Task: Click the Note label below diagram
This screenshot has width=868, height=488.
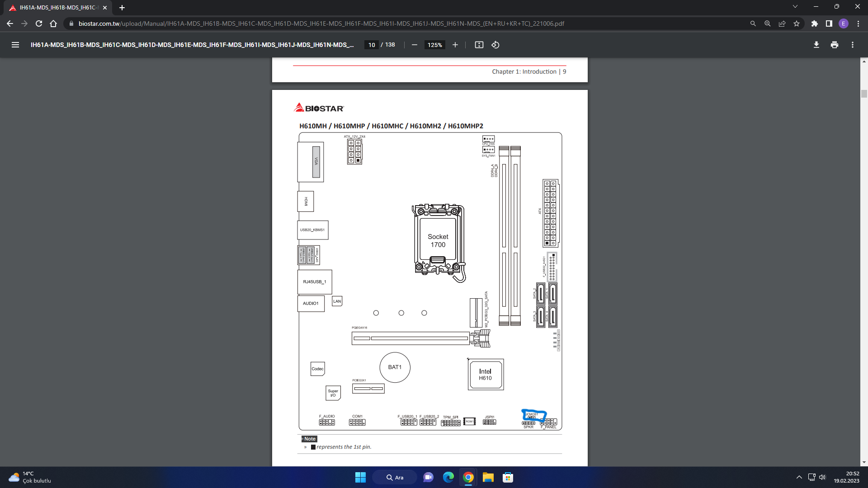Action: pyautogui.click(x=310, y=439)
